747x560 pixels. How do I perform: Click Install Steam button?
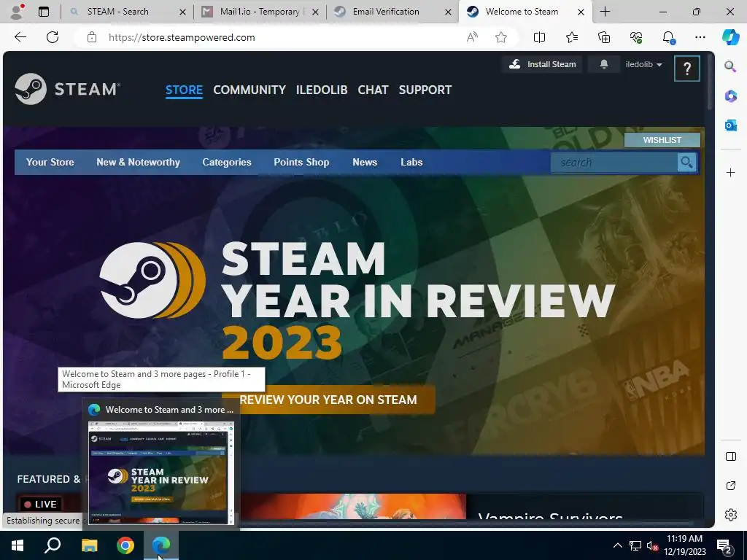pyautogui.click(x=542, y=64)
